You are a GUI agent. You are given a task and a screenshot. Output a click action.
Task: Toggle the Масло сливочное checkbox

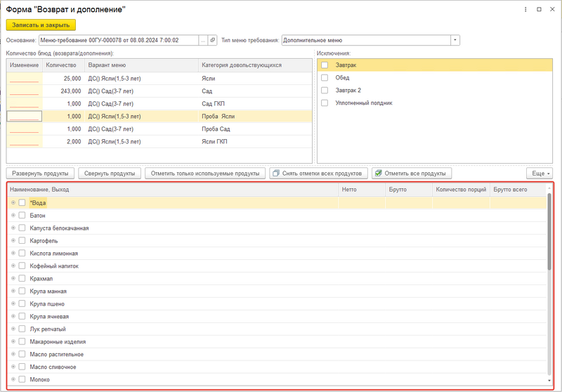(x=22, y=367)
